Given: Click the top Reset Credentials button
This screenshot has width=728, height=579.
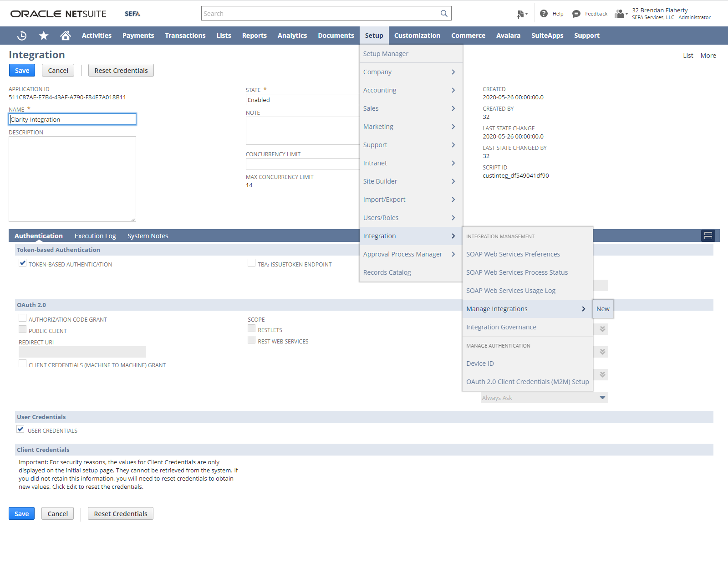Looking at the screenshot, I should pyautogui.click(x=121, y=71).
